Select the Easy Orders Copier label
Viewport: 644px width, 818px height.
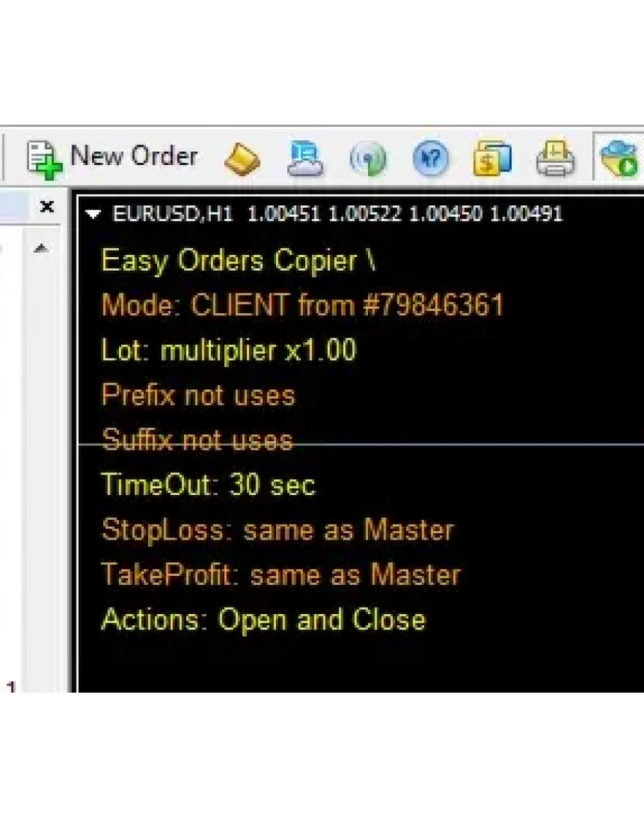coord(238,261)
